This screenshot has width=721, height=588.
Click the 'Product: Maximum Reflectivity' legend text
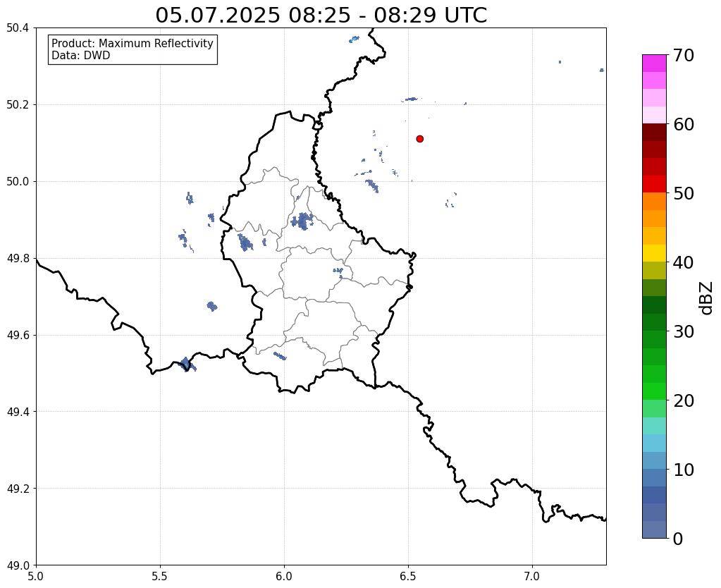133,43
